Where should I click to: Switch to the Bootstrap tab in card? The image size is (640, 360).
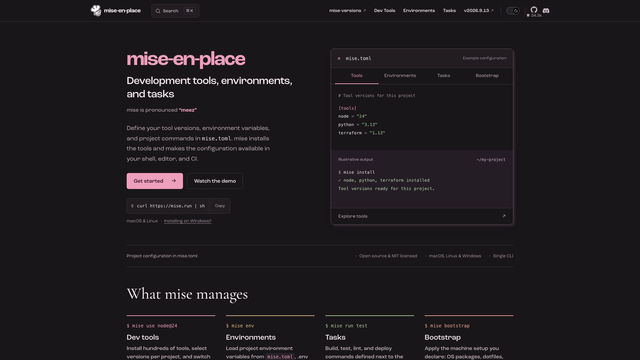point(487,76)
